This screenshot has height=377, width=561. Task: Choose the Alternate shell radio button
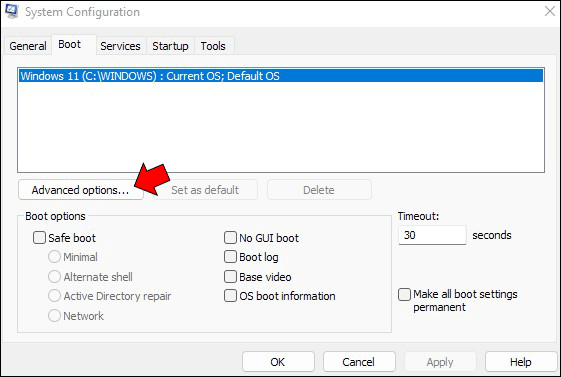point(54,276)
